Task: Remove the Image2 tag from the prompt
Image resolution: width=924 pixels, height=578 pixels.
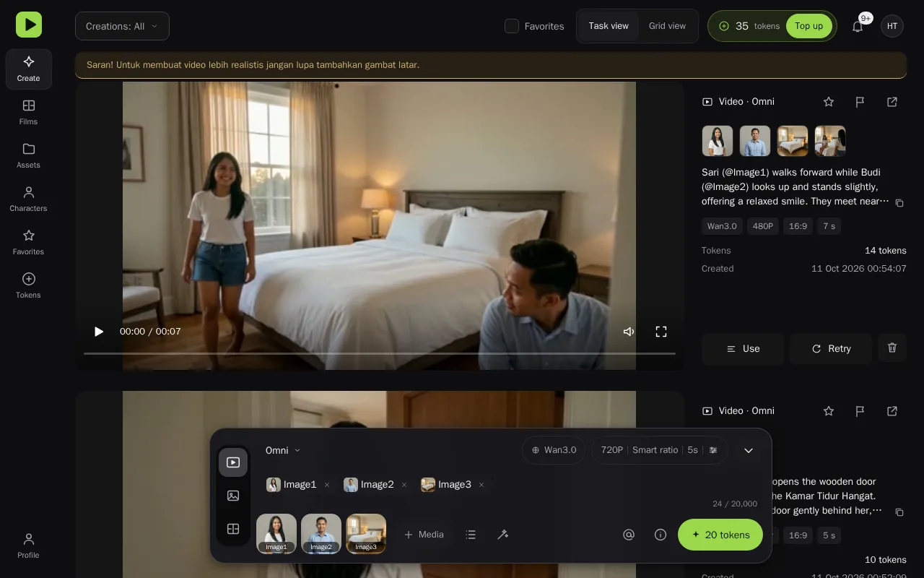Action: click(x=404, y=485)
